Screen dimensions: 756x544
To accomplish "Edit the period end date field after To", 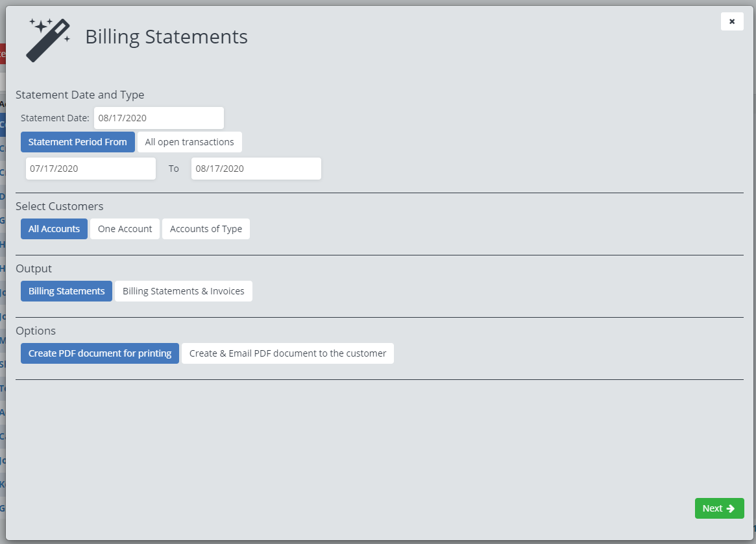I will 256,169.
